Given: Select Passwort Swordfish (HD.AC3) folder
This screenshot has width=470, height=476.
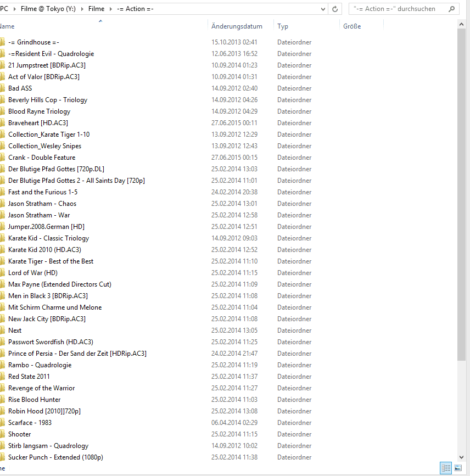Looking at the screenshot, I should pos(51,342).
